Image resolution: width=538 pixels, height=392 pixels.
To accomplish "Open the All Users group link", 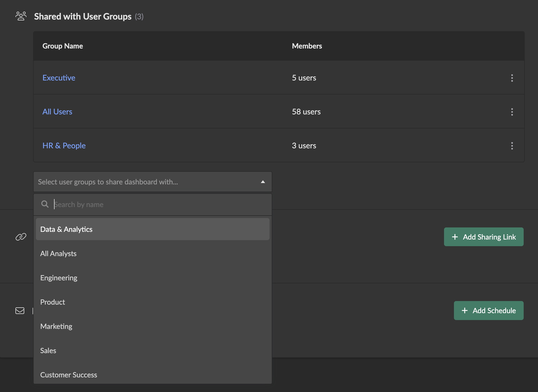I will tap(57, 112).
